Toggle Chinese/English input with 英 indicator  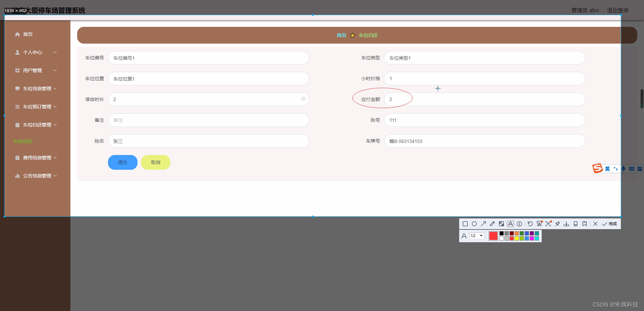coord(607,169)
